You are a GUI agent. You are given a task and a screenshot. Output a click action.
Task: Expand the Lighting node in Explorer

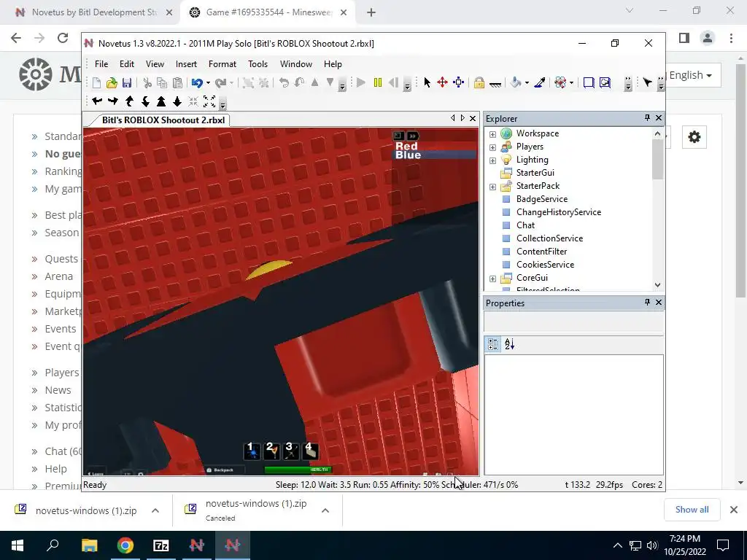coord(492,160)
